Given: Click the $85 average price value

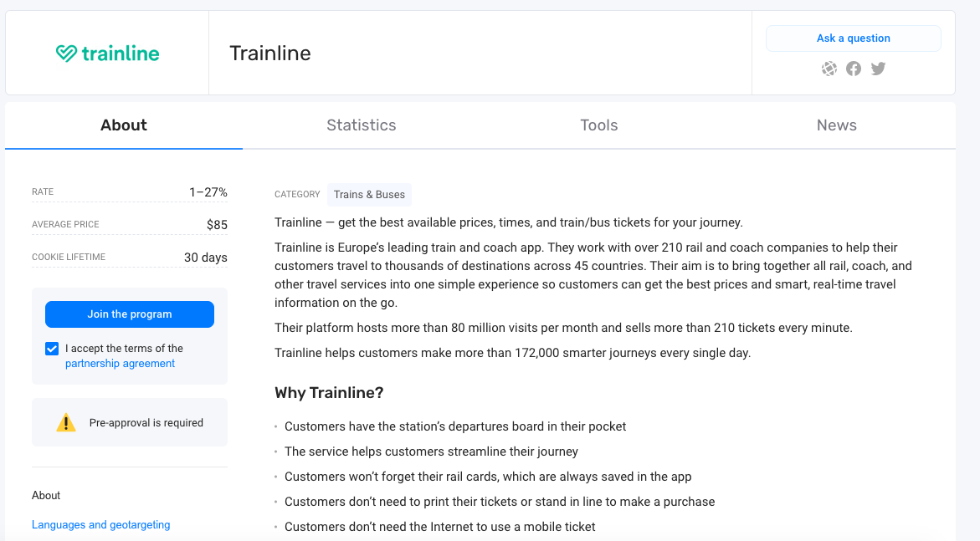Looking at the screenshot, I should [217, 225].
